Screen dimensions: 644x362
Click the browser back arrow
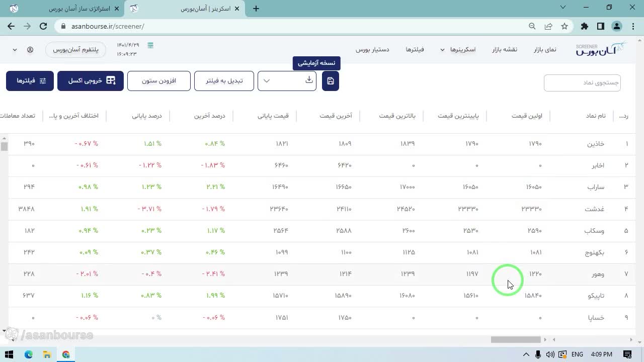coord(11,26)
